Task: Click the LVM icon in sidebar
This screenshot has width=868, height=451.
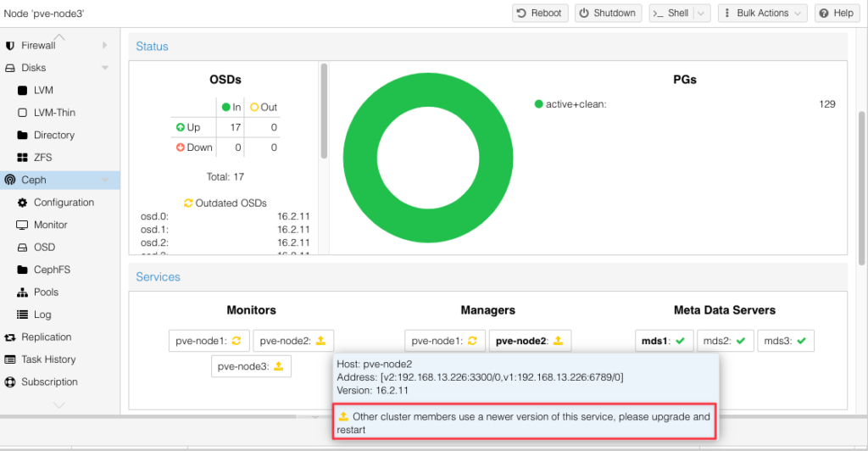Action: click(22, 90)
